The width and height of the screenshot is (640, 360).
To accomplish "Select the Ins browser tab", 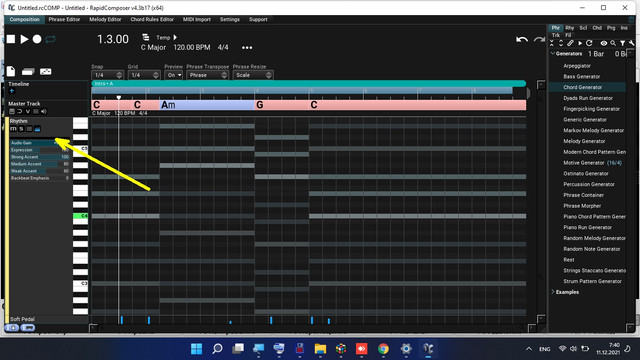I will 624,28.
